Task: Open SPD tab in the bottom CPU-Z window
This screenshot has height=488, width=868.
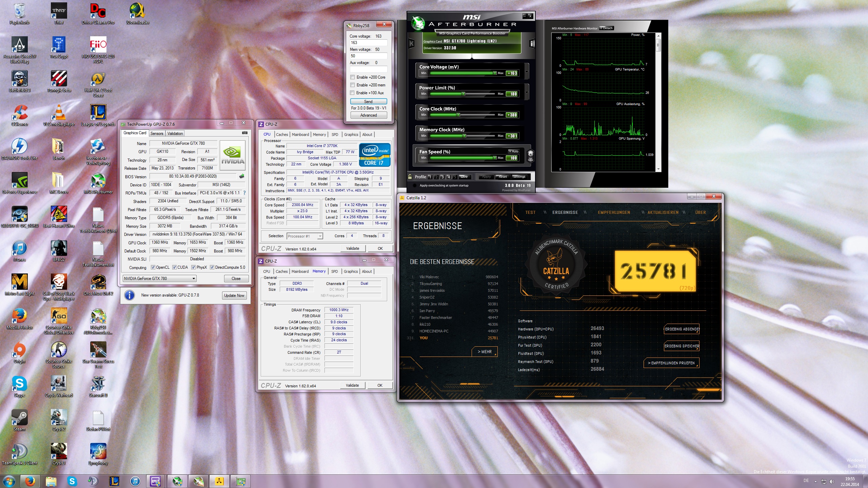Action: tap(334, 271)
